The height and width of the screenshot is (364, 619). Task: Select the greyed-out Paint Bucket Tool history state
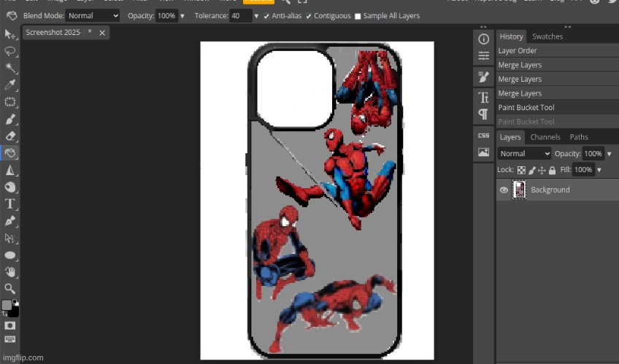558,122
